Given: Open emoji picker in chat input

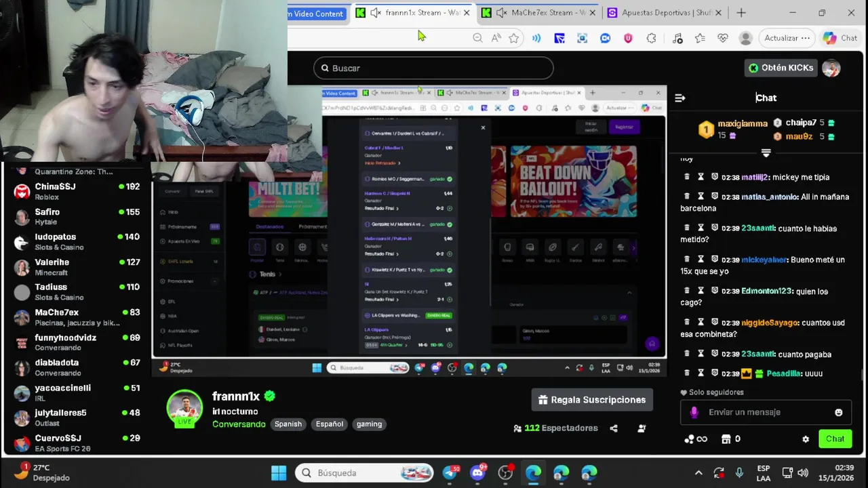Looking at the screenshot, I should coord(839,412).
